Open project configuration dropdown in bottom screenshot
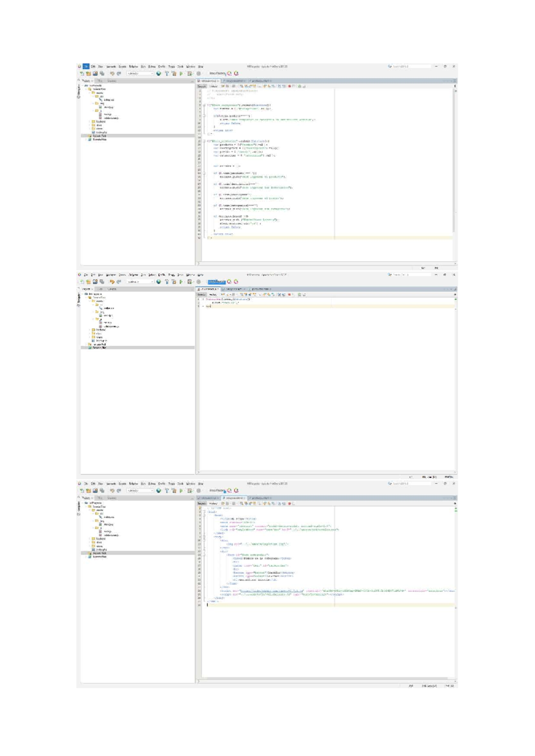535x756 pixels. coord(141,491)
